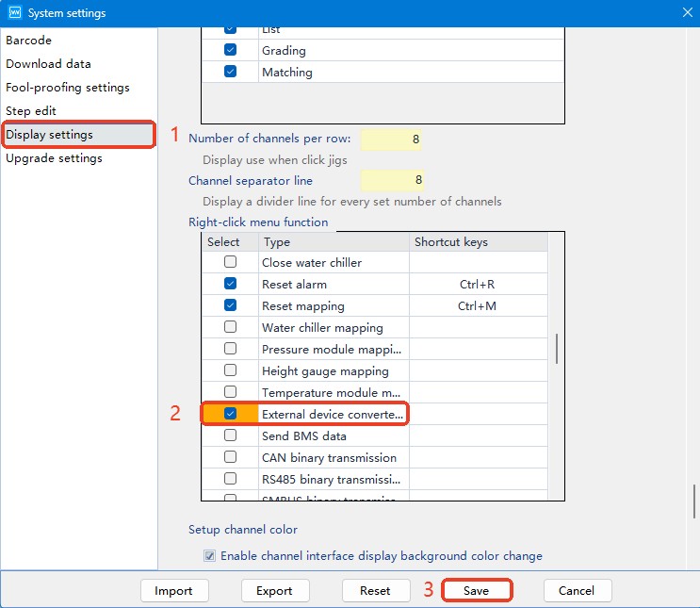This screenshot has height=608, width=700.
Task: Close the System settings window
Action: point(686,12)
